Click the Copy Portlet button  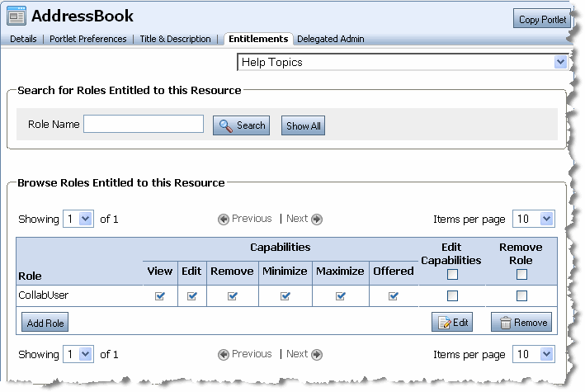542,20
